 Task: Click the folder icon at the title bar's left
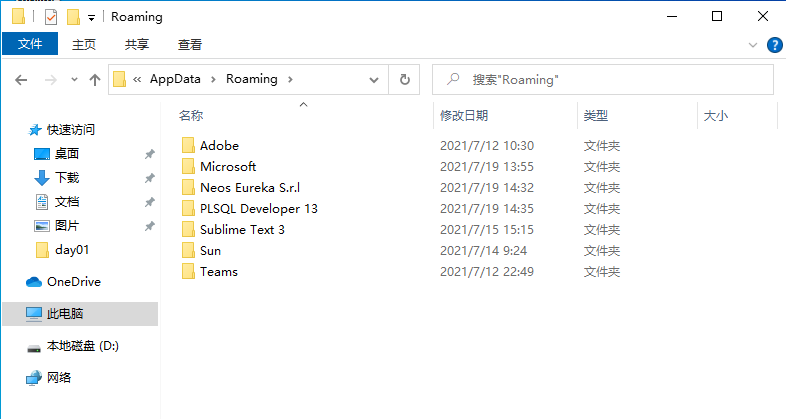click(x=18, y=17)
